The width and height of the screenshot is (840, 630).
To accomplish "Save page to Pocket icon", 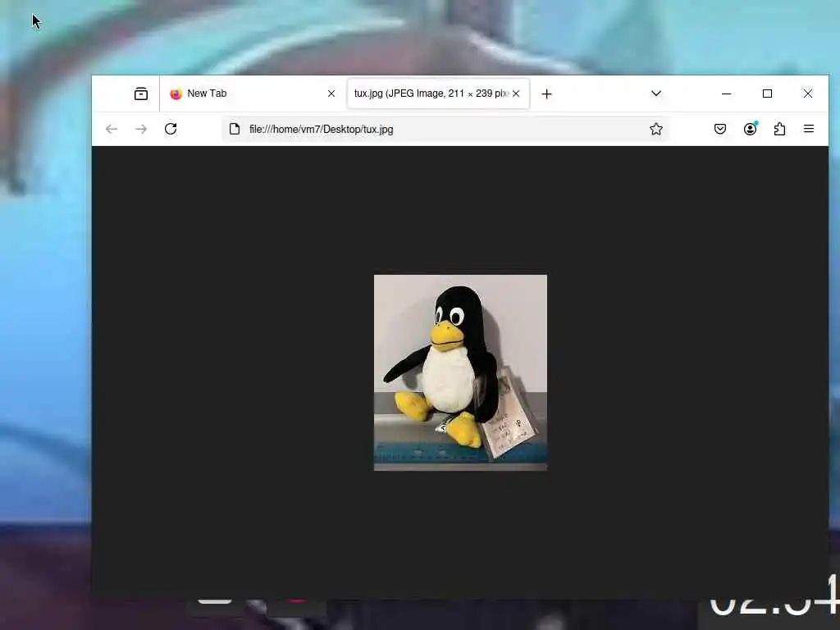I will click(x=720, y=129).
